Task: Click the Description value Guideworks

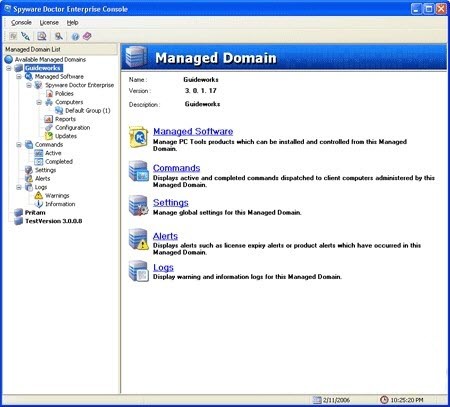Action: point(202,104)
